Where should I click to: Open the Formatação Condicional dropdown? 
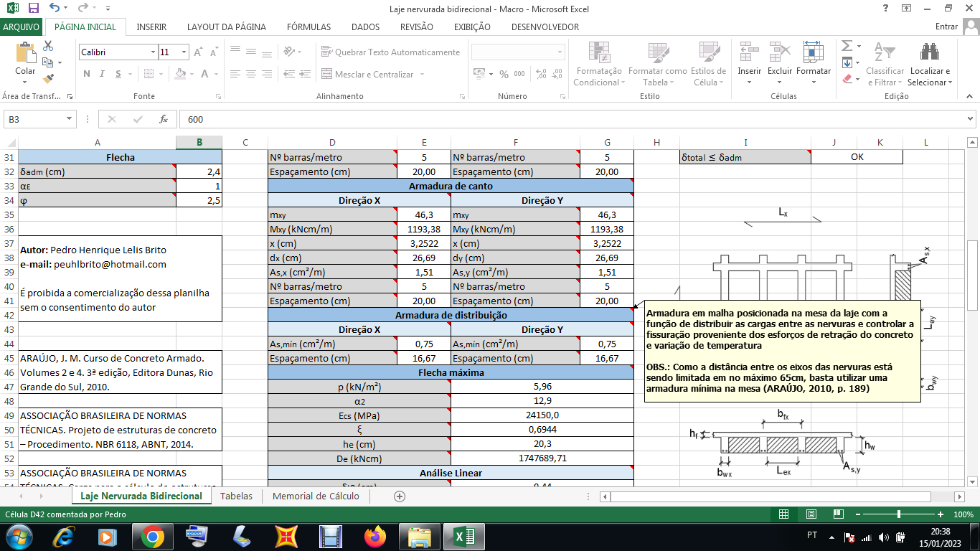click(x=599, y=63)
